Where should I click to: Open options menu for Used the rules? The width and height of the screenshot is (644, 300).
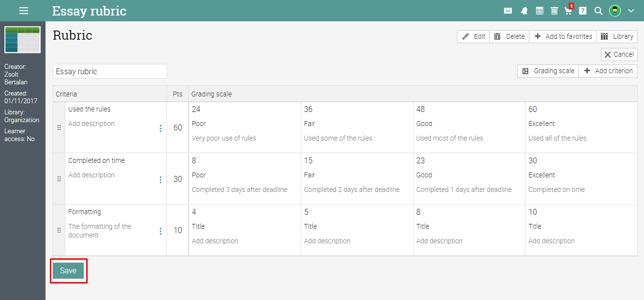160,128
